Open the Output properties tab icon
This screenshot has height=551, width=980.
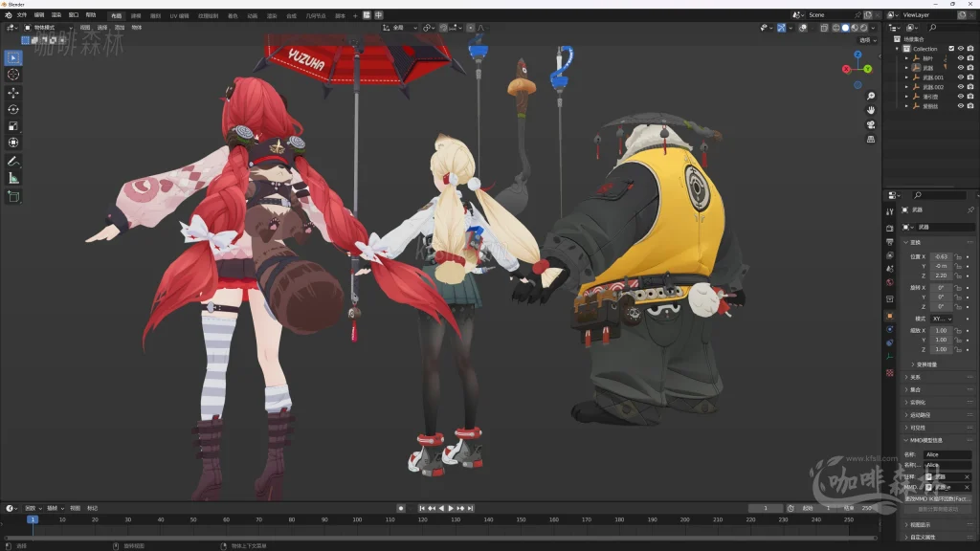[890, 242]
